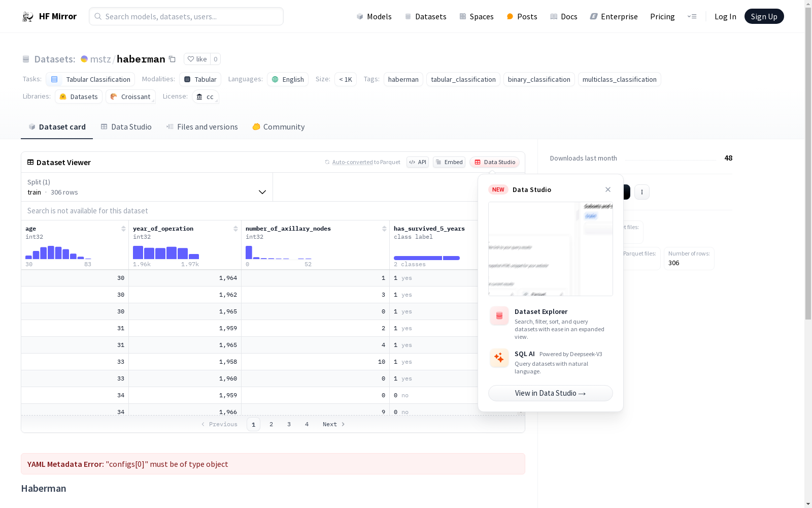812x508 pixels.
Task: Open the more navigation menu icon
Action: coord(692,16)
